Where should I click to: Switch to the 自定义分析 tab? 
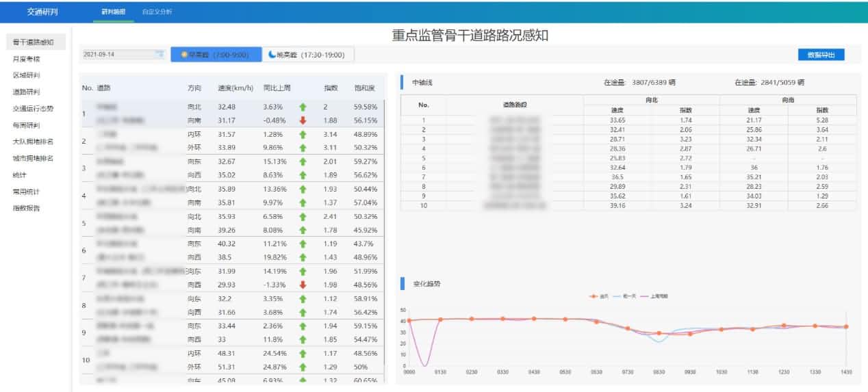(157, 12)
